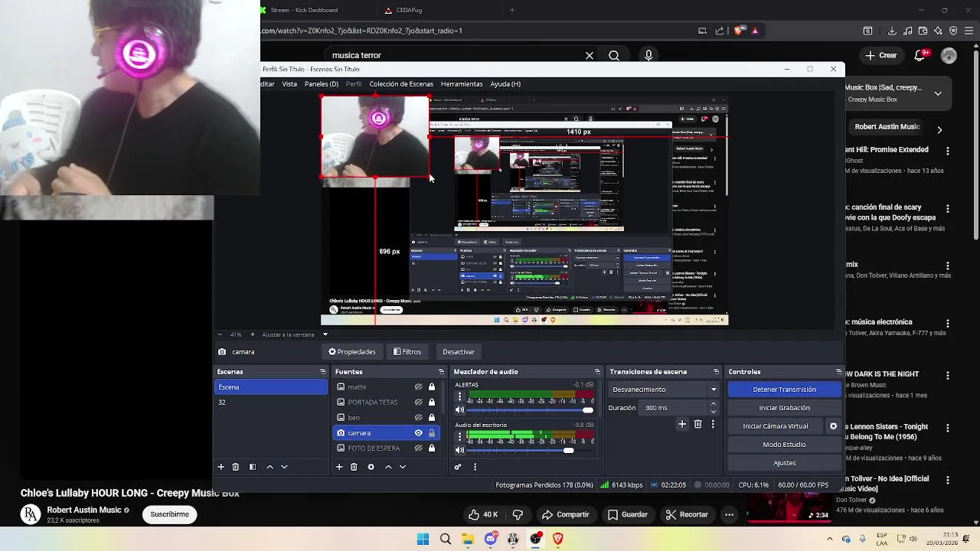Delete the selected scene with trash icon
The width and height of the screenshot is (980, 551).
236,467
